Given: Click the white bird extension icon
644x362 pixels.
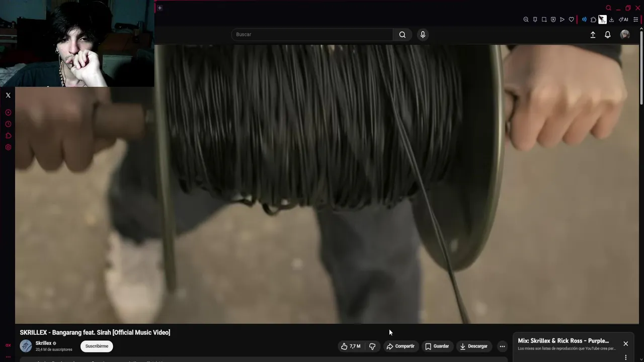Looking at the screenshot, I should [x=602, y=20].
